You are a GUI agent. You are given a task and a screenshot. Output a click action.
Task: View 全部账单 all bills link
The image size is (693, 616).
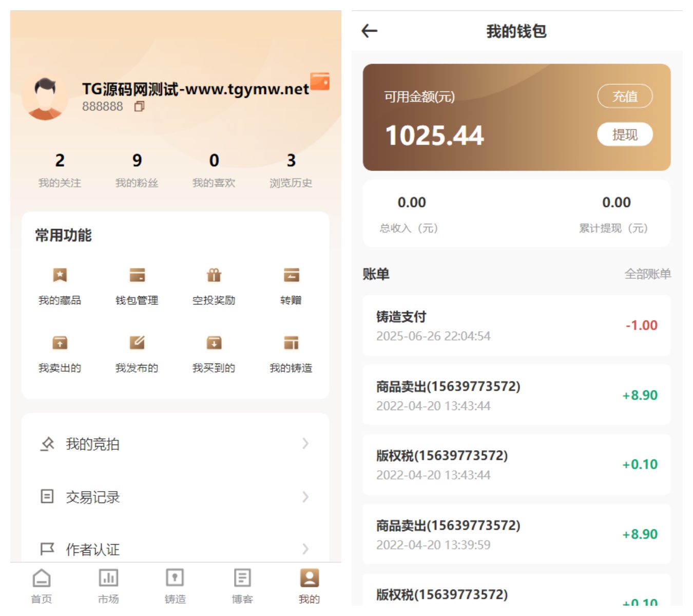pos(647,274)
